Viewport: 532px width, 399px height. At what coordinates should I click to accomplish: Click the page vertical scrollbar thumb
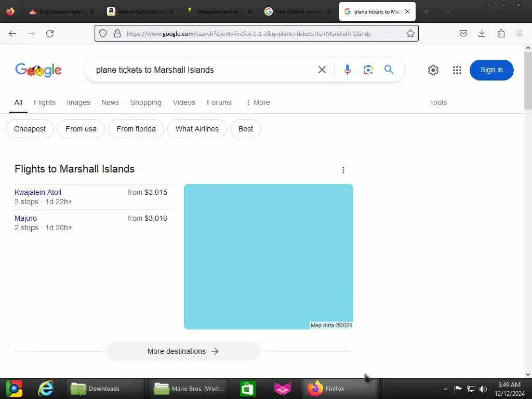pyautogui.click(x=528, y=82)
